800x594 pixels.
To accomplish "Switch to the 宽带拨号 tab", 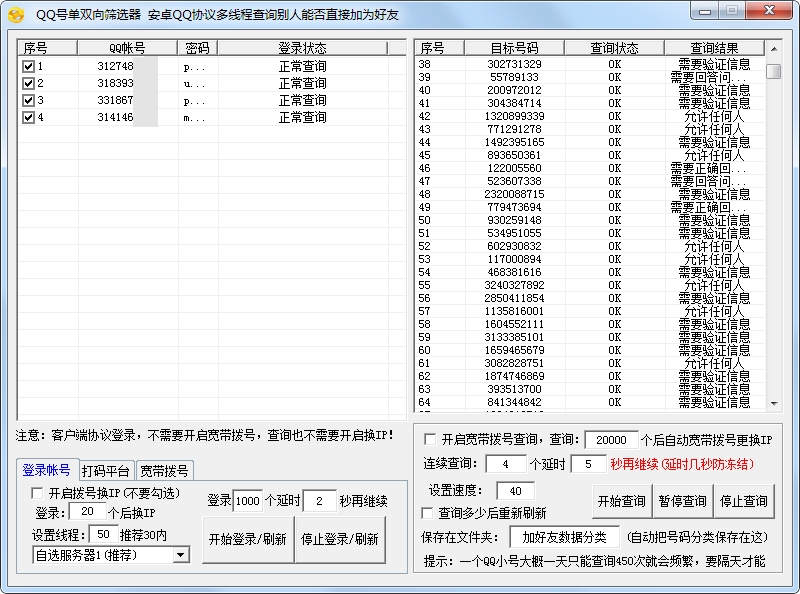I will click(x=163, y=471).
